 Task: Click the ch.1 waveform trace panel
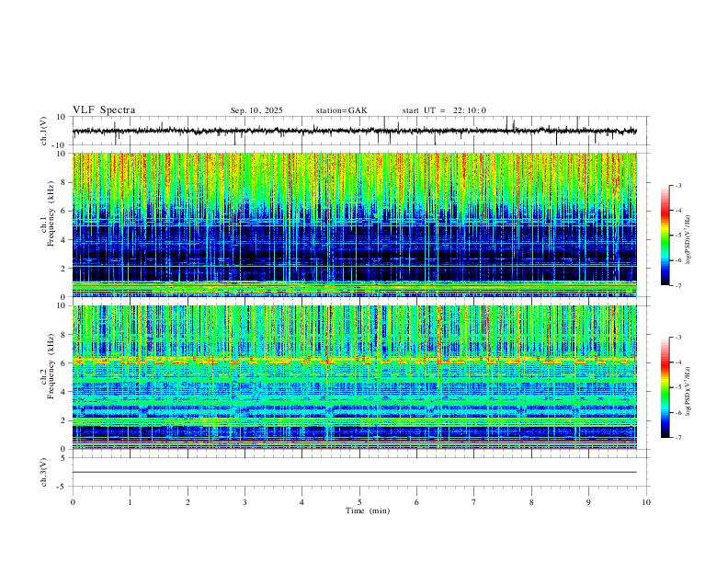(x=359, y=131)
